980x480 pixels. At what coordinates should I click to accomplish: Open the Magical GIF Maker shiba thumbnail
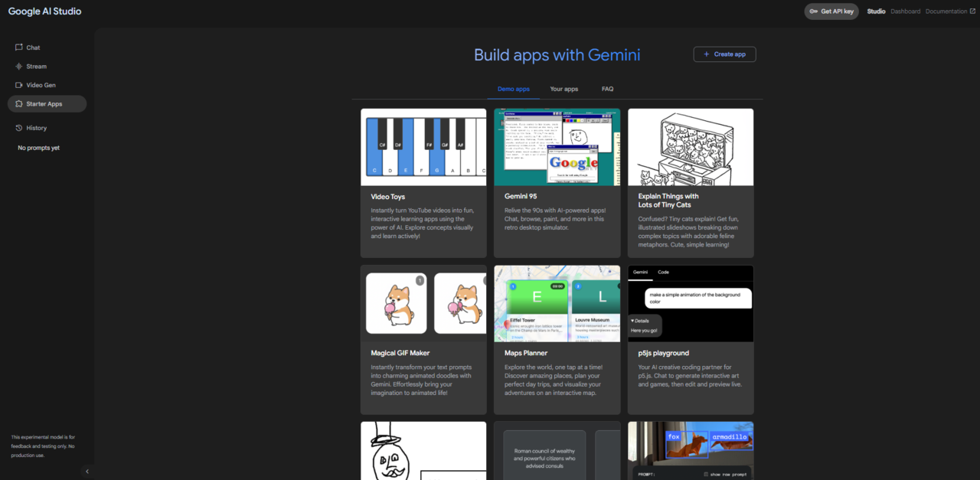pyautogui.click(x=423, y=304)
